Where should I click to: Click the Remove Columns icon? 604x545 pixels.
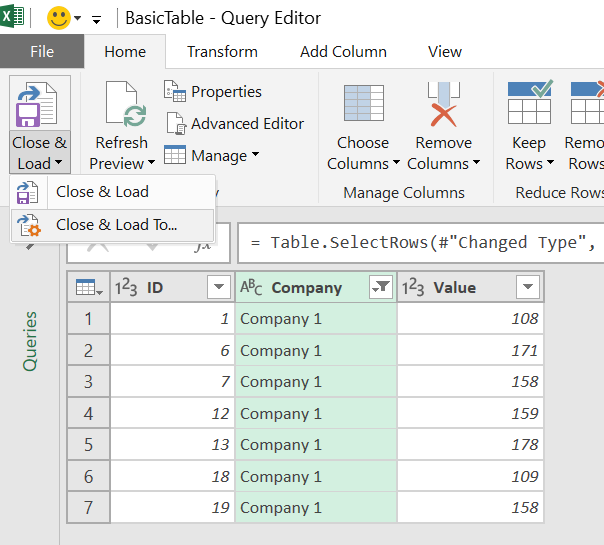(443, 104)
